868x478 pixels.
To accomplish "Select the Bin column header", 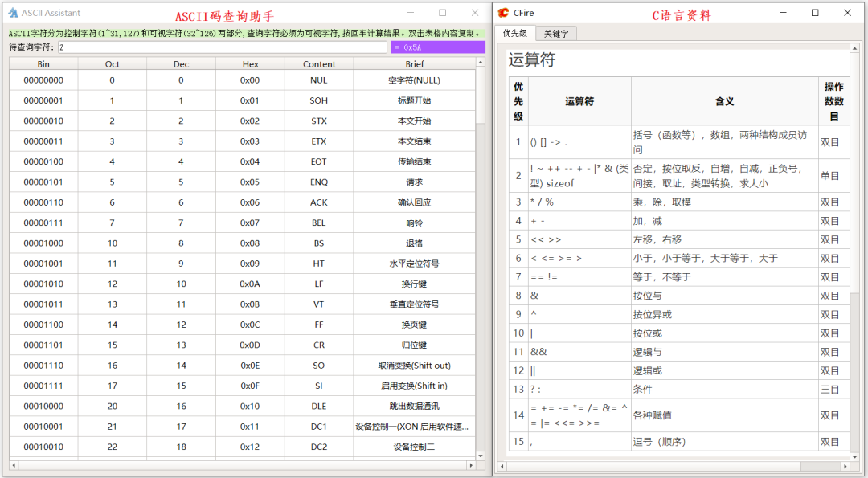I will point(42,63).
